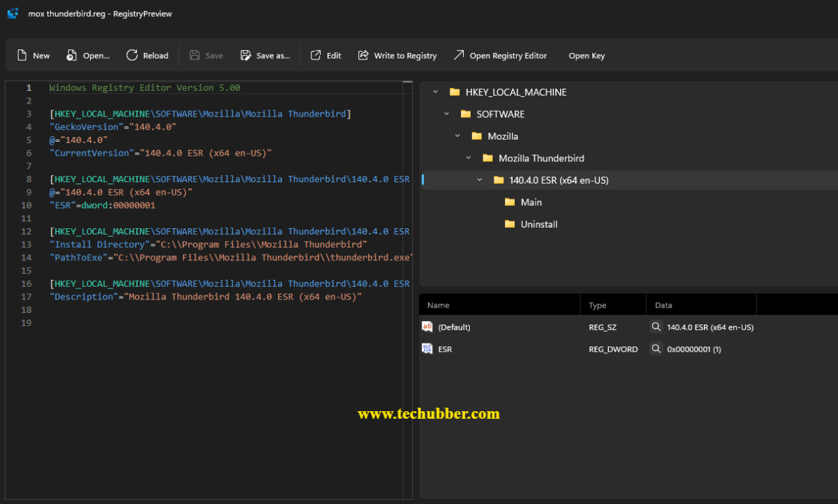The width and height of the screenshot is (838, 504).
Task: Click the Write to Registry label
Action: coord(406,56)
